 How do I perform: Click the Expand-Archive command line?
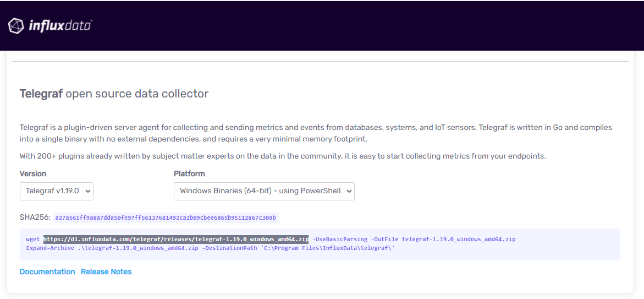pos(210,248)
